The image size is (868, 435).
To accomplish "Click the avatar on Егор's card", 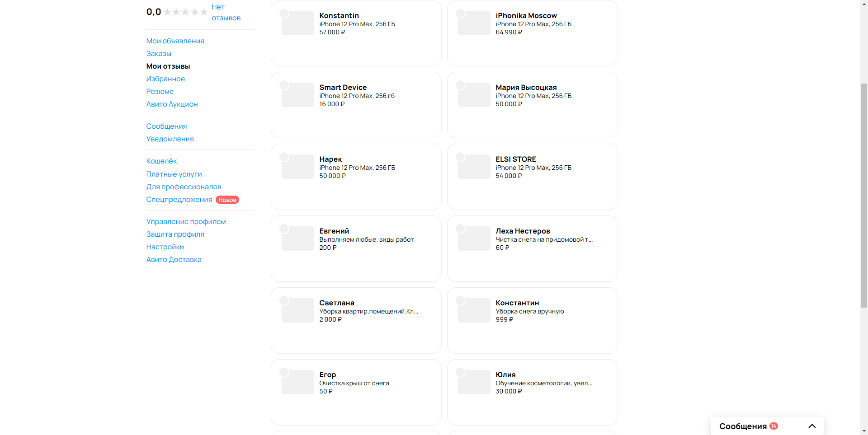I will tap(284, 372).
